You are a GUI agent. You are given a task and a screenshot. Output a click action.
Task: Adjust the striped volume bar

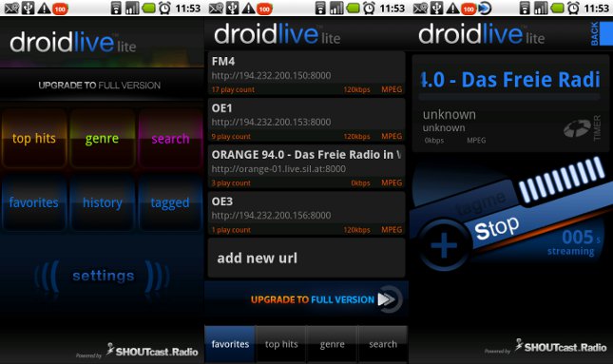pyautogui.click(x=562, y=180)
